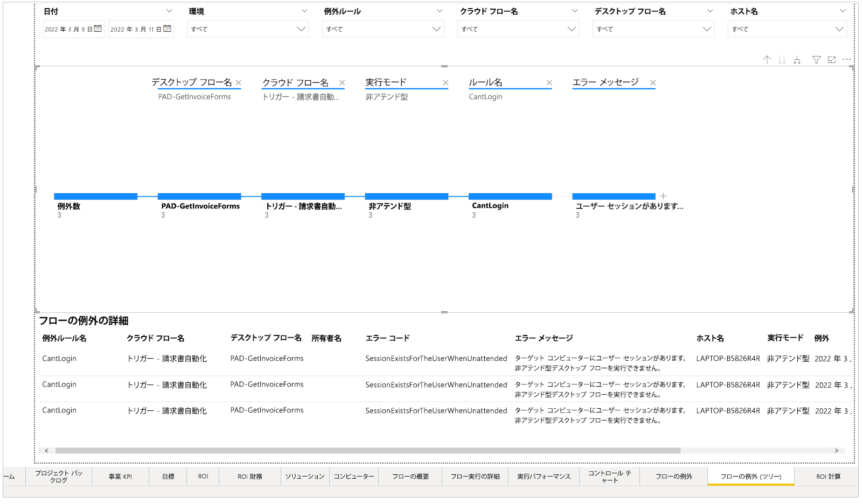Edit the end date 2022年3月11日 field
The height and width of the screenshot is (504, 863).
(x=136, y=29)
